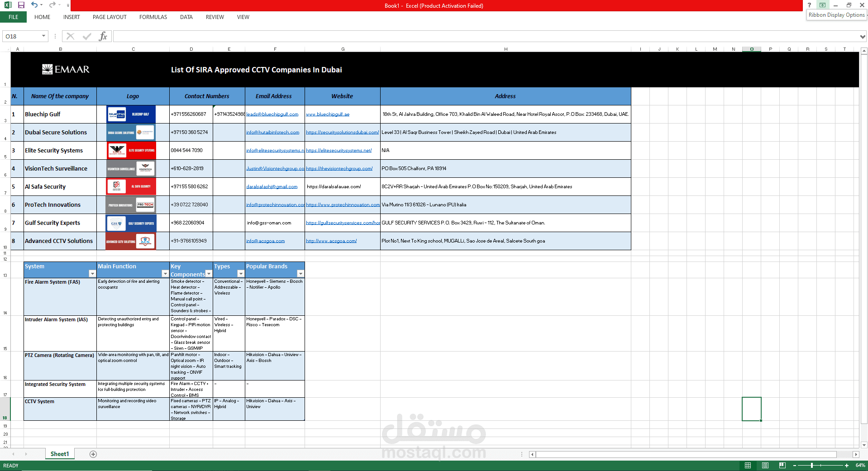
Task: Click the vertical scrollbar up arrow
Action: pos(864,52)
